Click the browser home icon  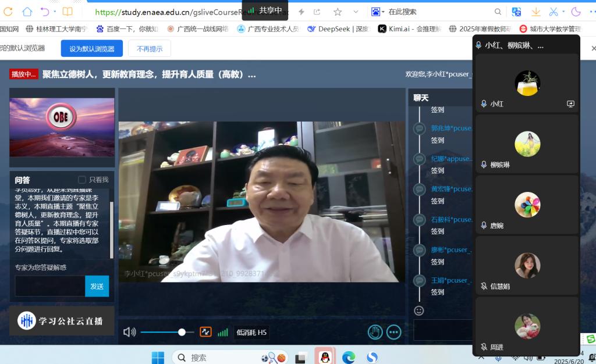(x=27, y=12)
